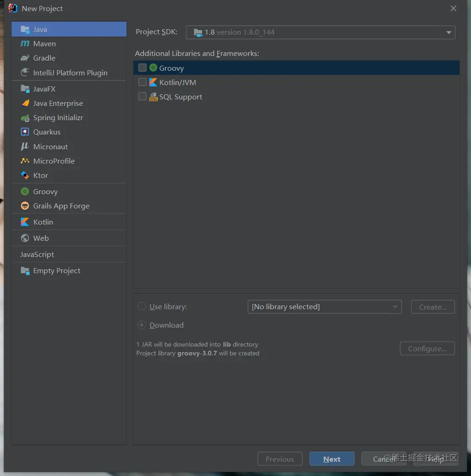Viewport: 471px width, 476px height.
Task: Click the MicroProfile logo icon
Action: [x=25, y=161]
